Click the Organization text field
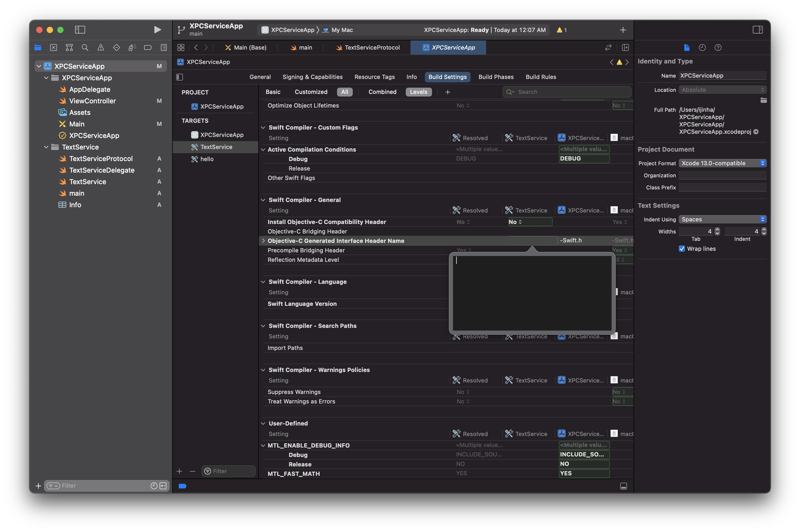 coord(722,175)
